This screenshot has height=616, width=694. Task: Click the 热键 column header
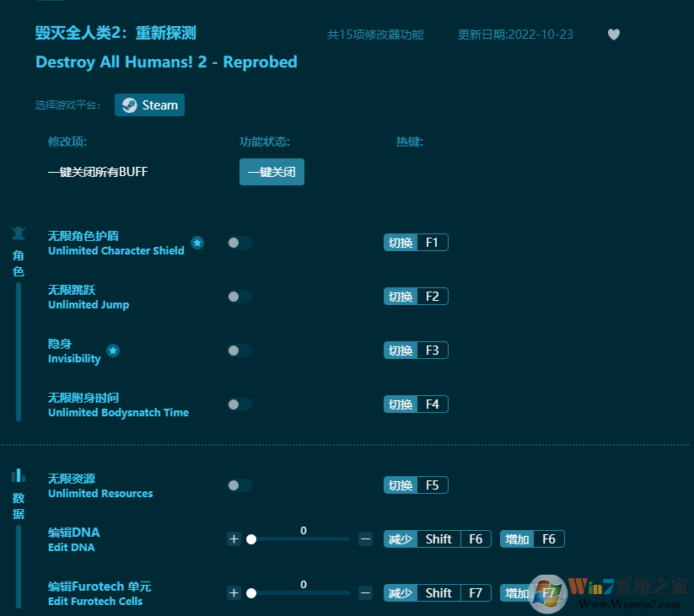click(410, 142)
